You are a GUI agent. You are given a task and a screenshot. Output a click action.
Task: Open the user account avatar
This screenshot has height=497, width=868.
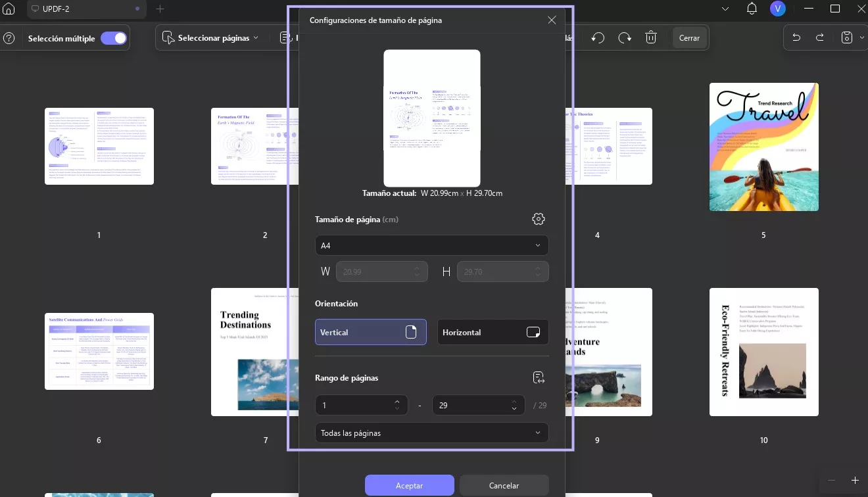coord(779,9)
